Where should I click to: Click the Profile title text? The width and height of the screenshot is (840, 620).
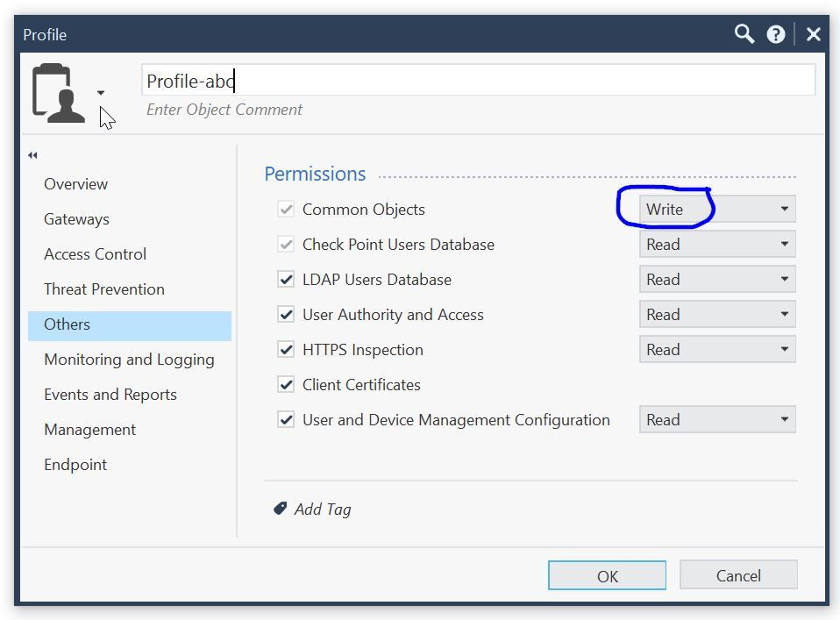click(x=45, y=35)
